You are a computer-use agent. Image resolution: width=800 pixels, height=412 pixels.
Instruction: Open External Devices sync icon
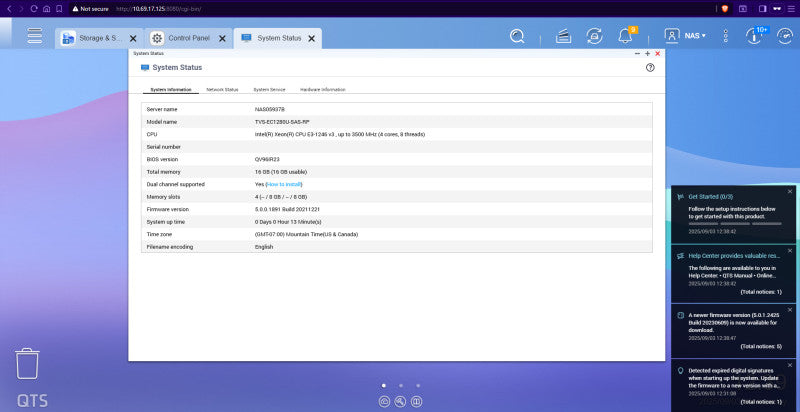[594, 36]
